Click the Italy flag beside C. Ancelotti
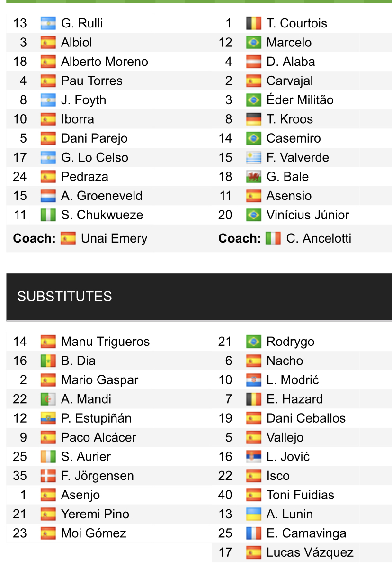392x569 pixels. click(273, 238)
